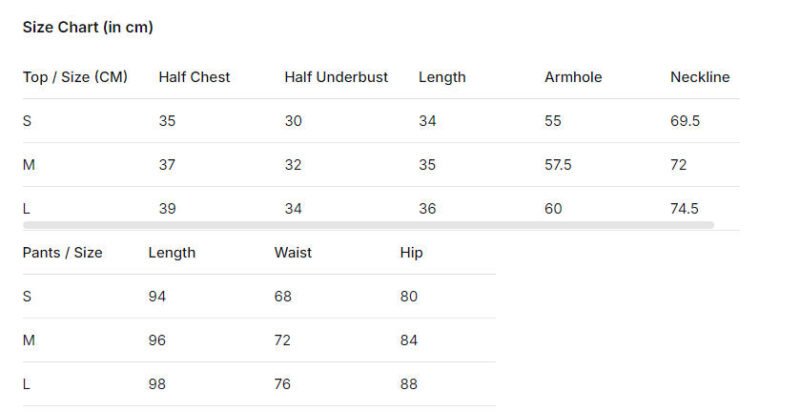Click the horizontal scrollbar under the top table
This screenshot has width=800, height=412.
368,225
